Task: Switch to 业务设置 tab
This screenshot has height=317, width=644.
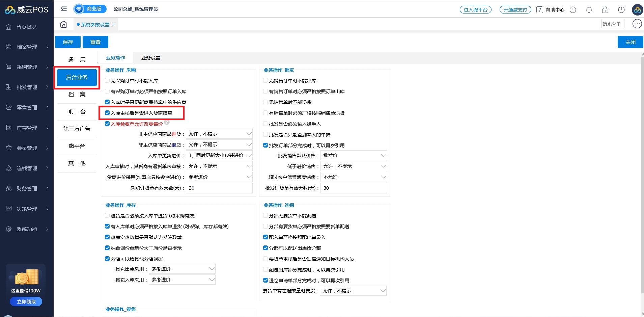Action: tap(151, 58)
